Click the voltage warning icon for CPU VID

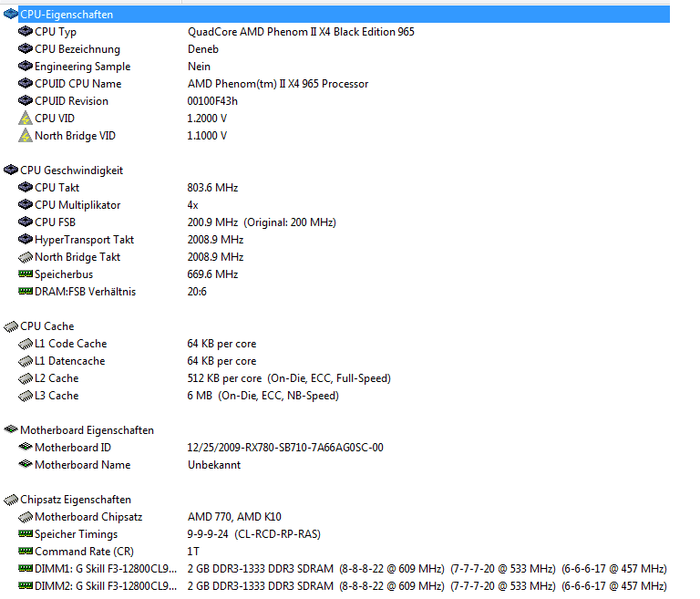26,118
